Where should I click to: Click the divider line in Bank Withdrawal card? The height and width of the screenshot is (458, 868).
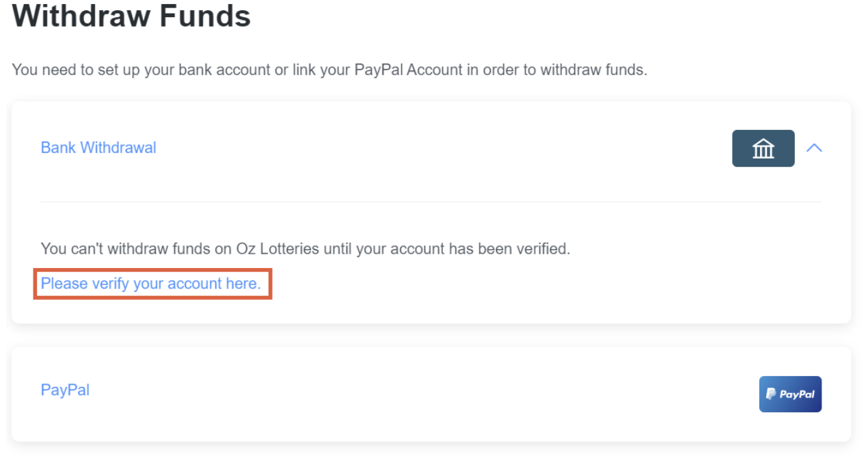(431, 202)
